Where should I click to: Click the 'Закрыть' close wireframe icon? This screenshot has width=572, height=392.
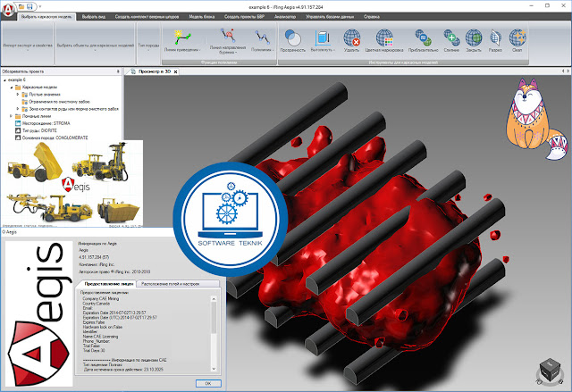(474, 38)
